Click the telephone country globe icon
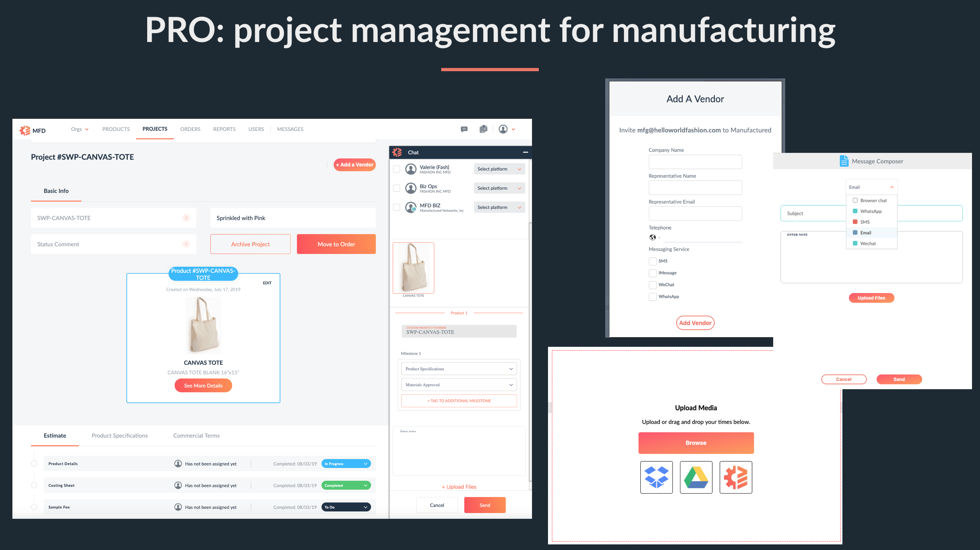Image resolution: width=980 pixels, height=550 pixels. tap(653, 238)
